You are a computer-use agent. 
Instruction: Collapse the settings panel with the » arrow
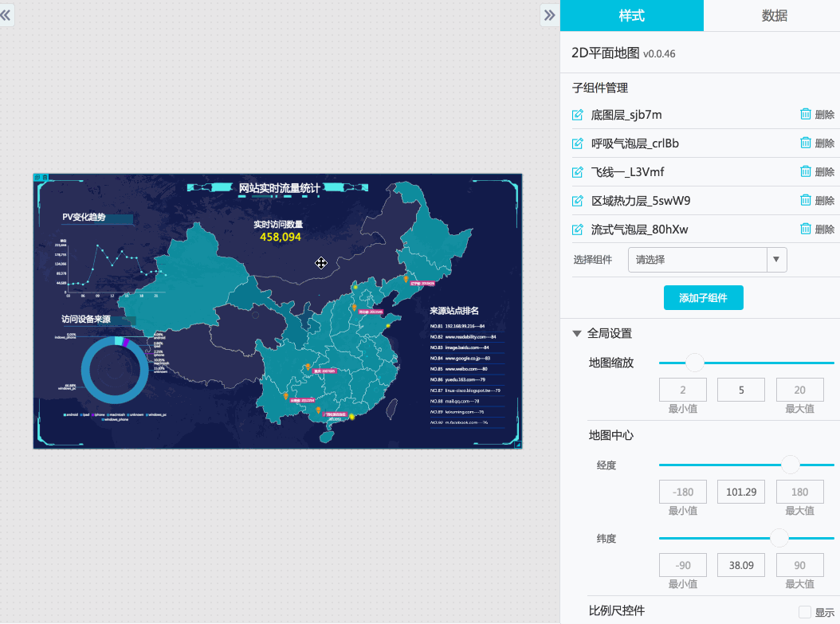[550, 14]
